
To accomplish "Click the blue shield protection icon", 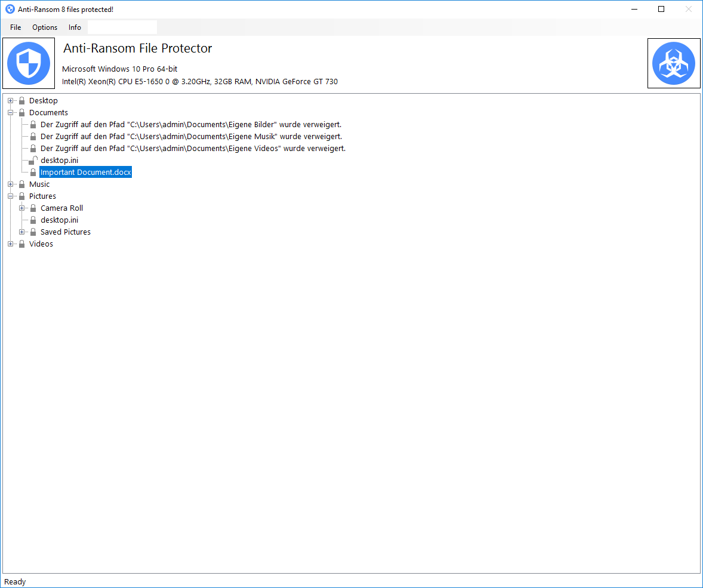I will coord(29,63).
